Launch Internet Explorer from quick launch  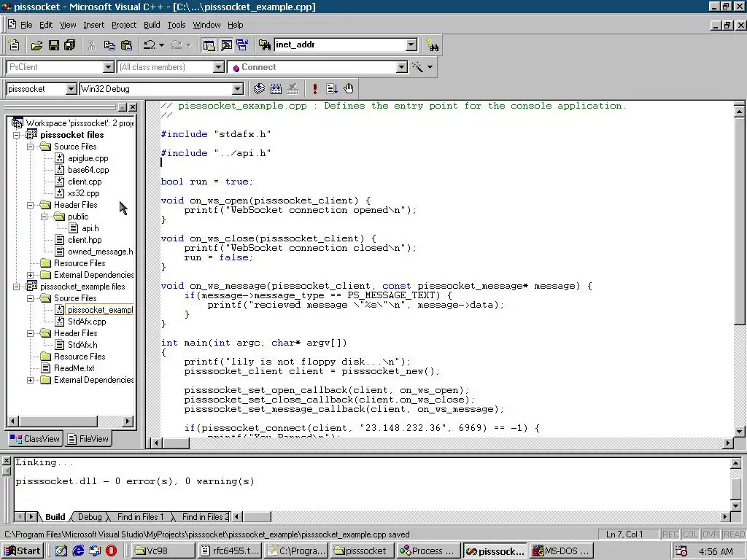click(x=77, y=551)
